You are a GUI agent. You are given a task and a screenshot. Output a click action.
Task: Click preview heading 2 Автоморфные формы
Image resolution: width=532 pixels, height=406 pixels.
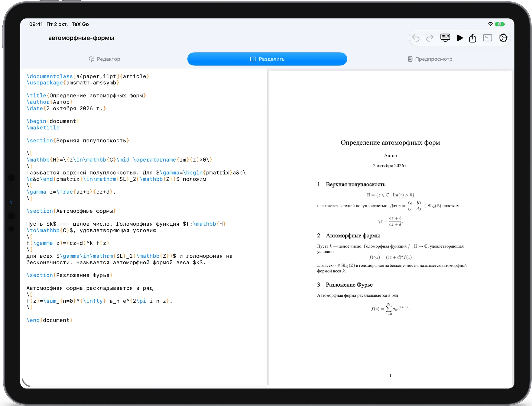[x=349, y=236]
